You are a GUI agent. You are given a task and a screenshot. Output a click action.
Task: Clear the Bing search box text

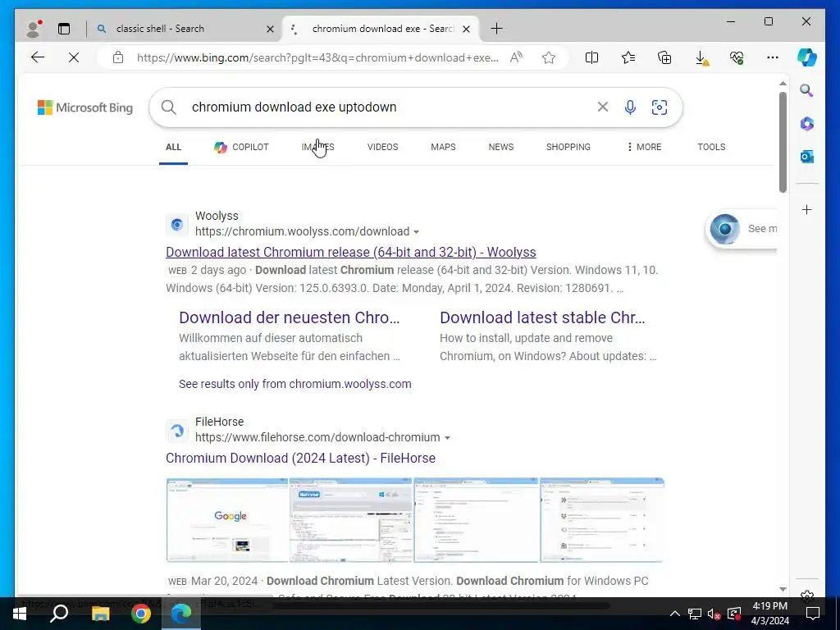(x=603, y=107)
